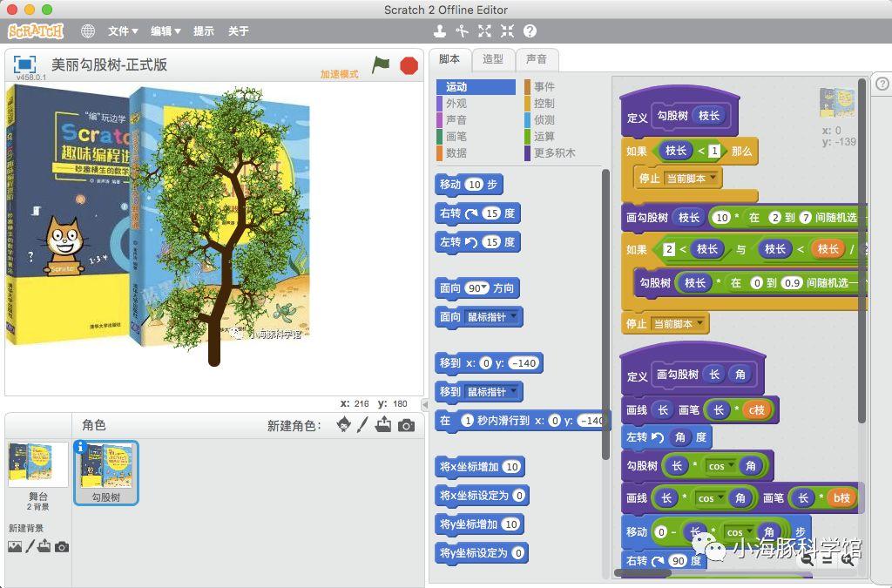Screen dimensions: 892x588
Task: Click value field in 将x坐标设定为 block
Action: tap(519, 496)
